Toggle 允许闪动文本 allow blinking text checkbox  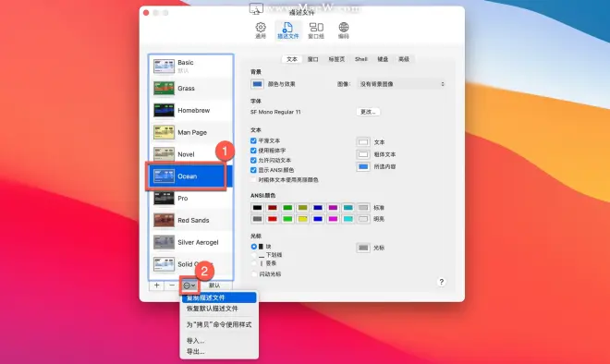(x=253, y=160)
